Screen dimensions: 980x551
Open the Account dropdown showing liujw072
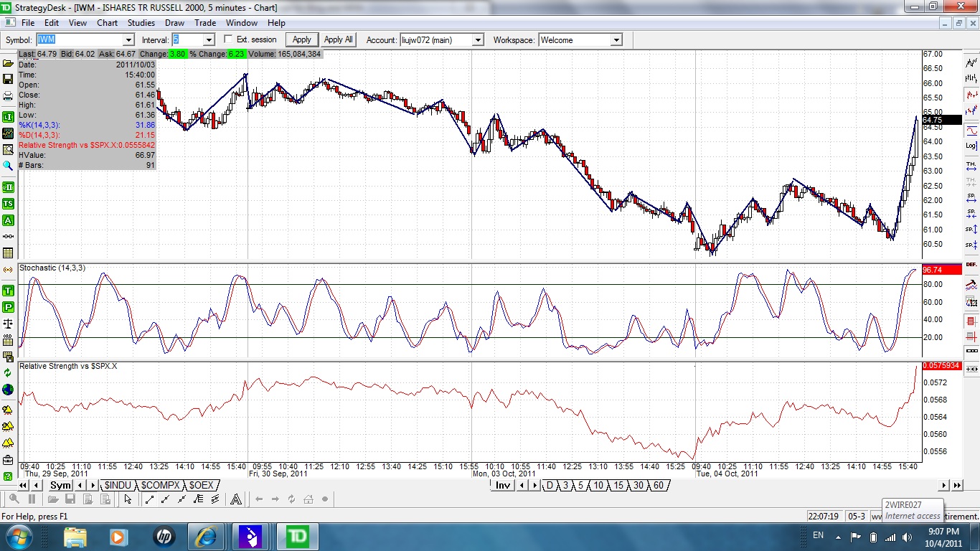(x=478, y=40)
